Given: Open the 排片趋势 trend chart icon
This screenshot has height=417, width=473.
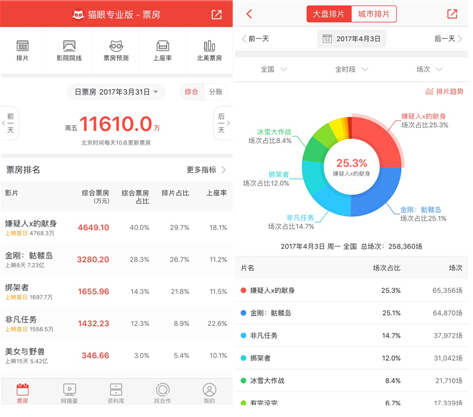Looking at the screenshot, I should click(429, 91).
